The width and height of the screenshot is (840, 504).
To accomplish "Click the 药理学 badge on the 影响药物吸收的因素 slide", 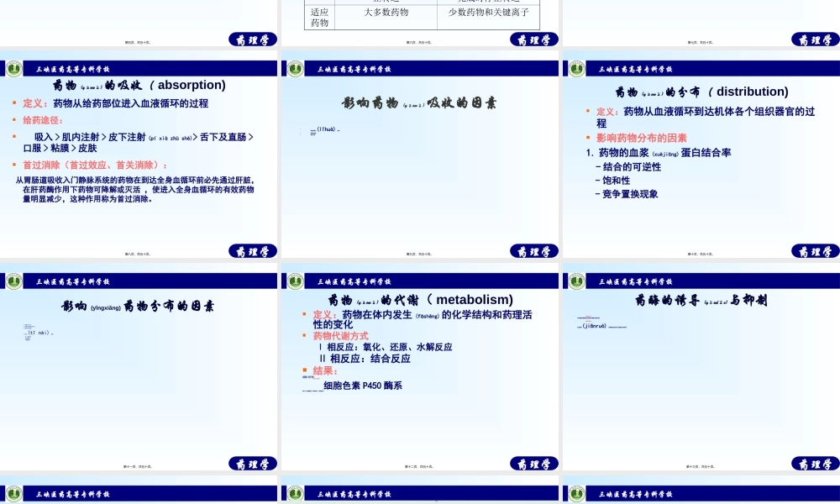I will pyautogui.click(x=534, y=251).
